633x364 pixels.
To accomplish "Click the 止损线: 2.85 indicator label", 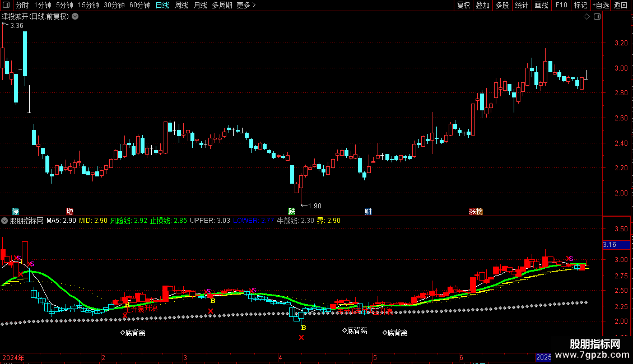I will [169, 221].
